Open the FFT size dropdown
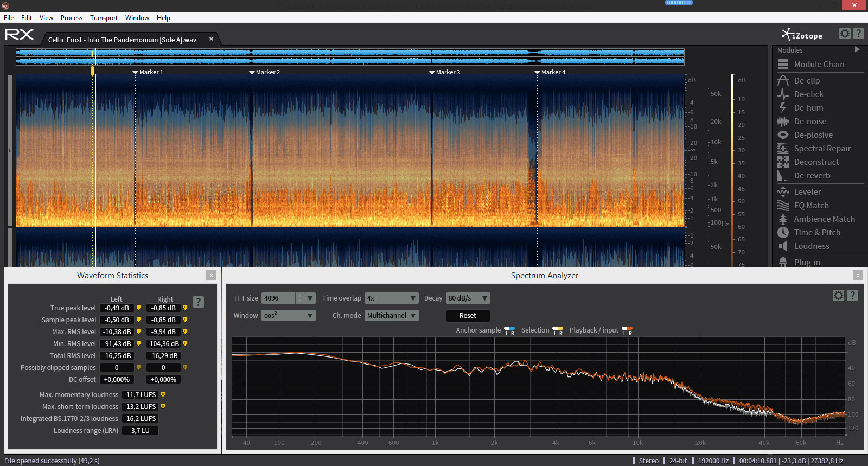Screen dimensions: 868x466 [x=310, y=298]
